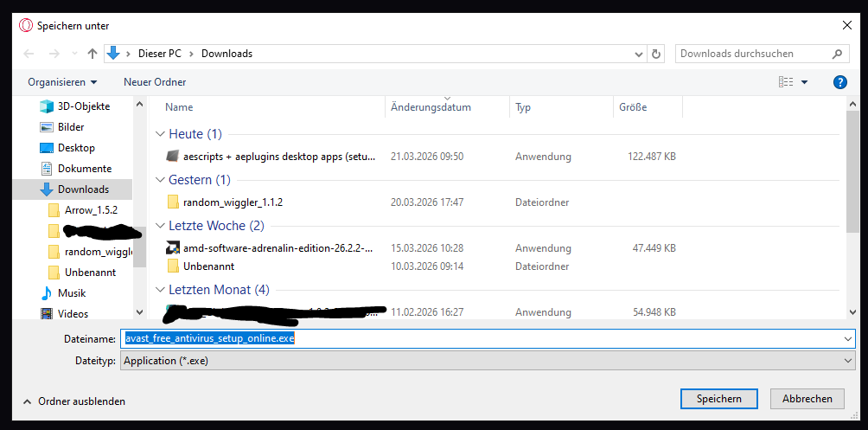
Task: Create a folder with Neuer Ordner
Action: 155,82
